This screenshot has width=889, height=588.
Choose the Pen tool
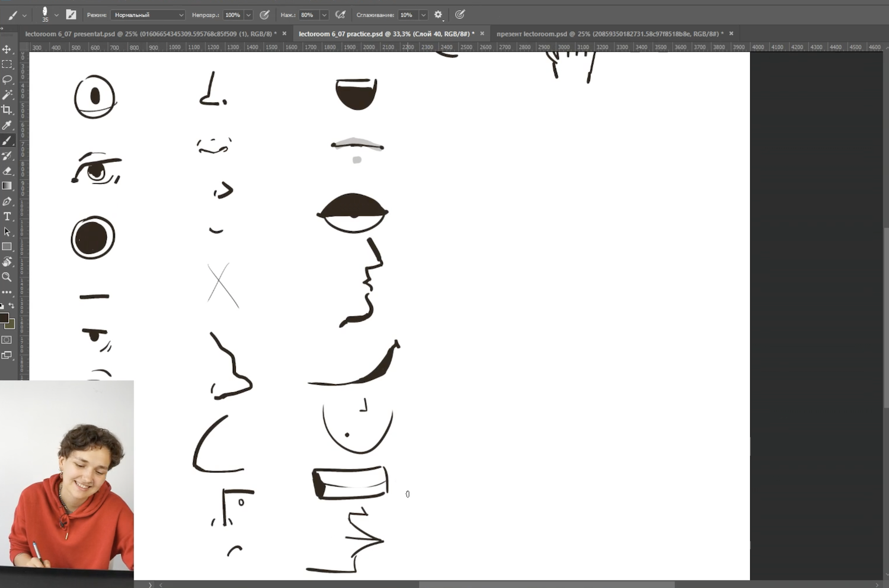7,202
